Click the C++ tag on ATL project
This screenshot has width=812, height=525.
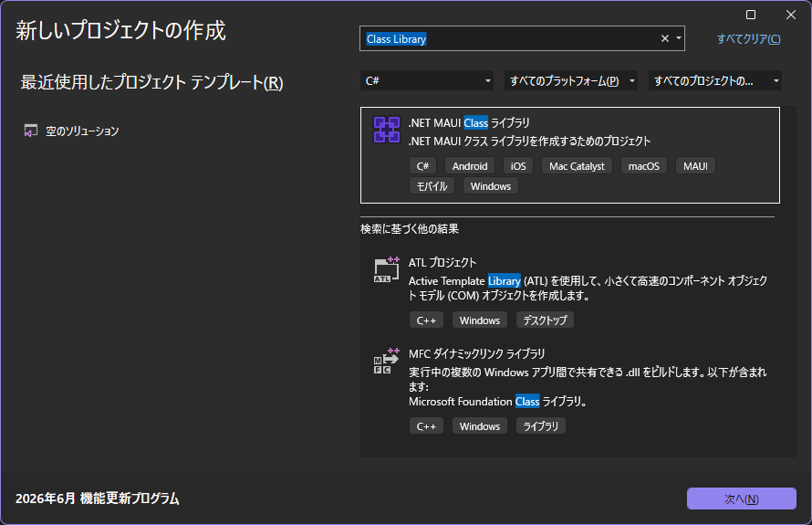426,320
